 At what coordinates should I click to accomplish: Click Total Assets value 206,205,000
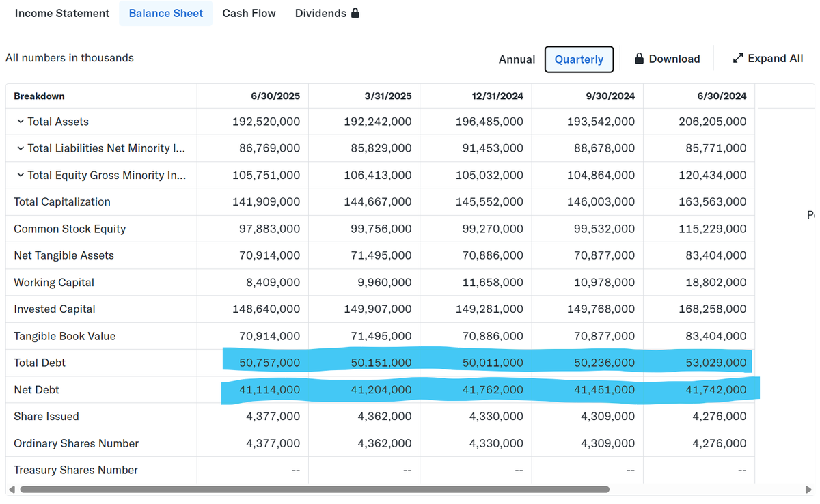(x=712, y=122)
